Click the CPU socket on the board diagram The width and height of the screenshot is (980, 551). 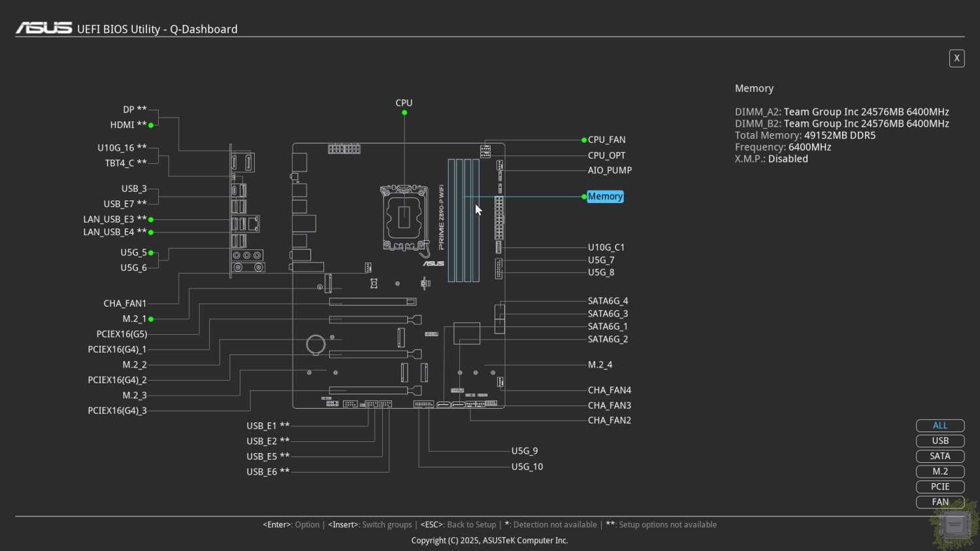tap(404, 217)
